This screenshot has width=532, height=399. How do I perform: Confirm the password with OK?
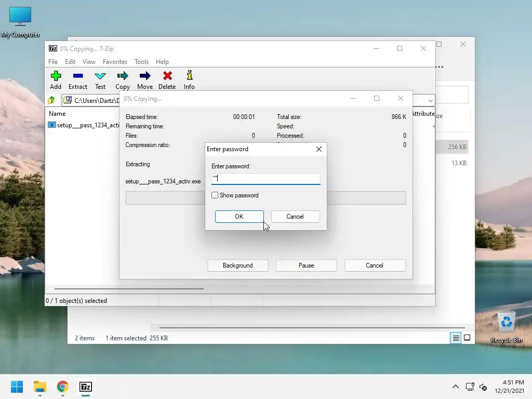239,217
